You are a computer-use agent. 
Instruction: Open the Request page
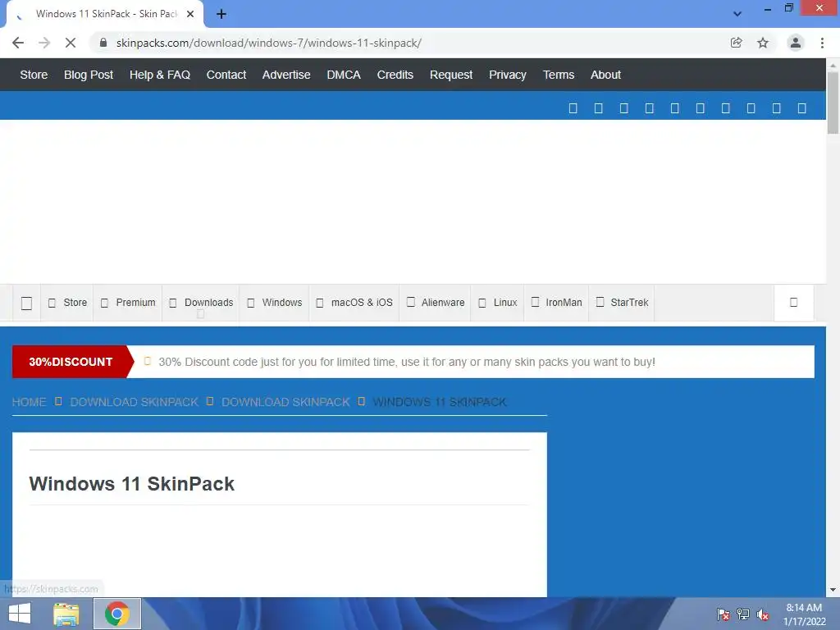click(451, 75)
